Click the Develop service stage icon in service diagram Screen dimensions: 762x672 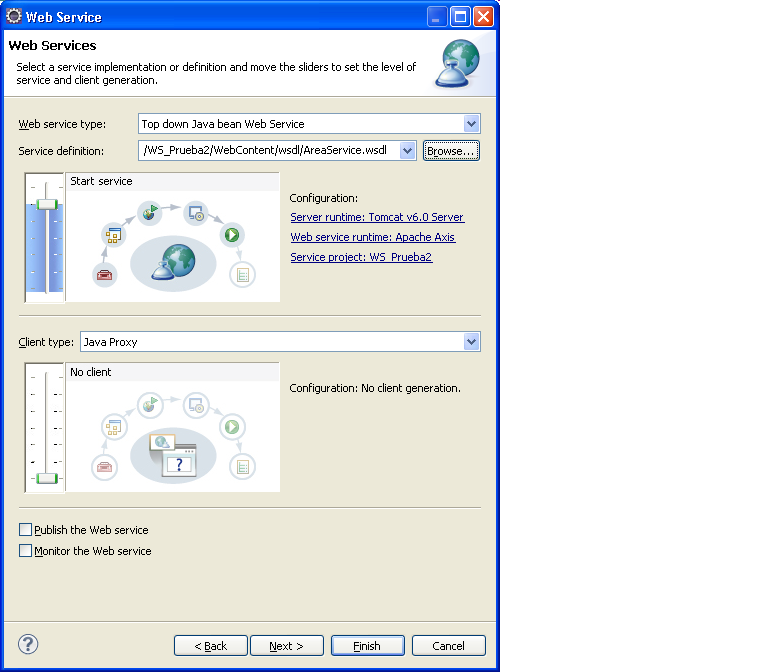point(104,275)
